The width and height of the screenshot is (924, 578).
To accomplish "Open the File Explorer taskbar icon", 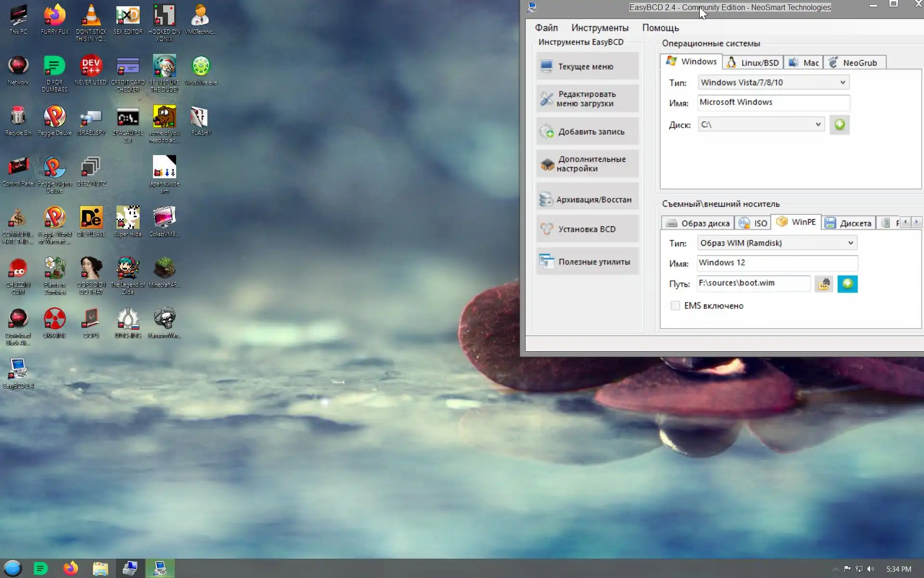I will tap(100, 569).
